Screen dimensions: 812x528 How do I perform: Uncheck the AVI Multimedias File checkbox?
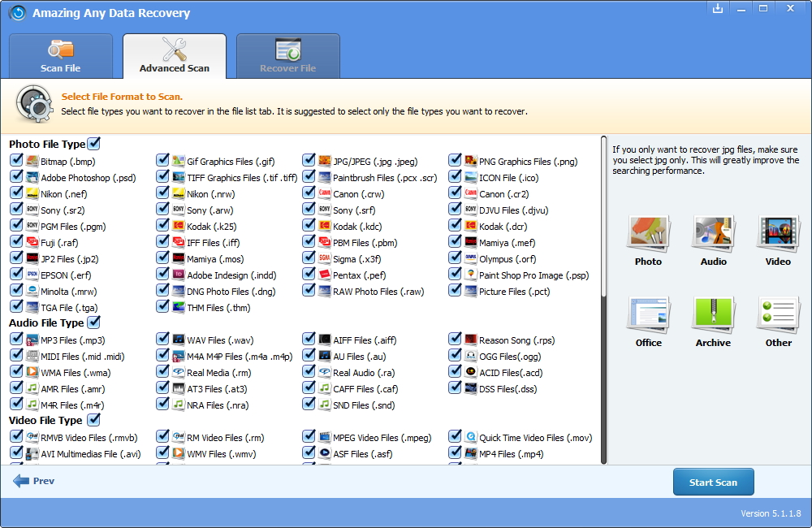tap(16, 453)
